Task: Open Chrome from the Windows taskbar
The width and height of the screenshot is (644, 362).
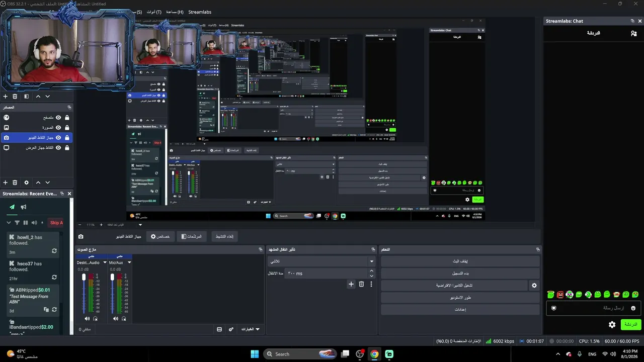Action: (x=374, y=354)
